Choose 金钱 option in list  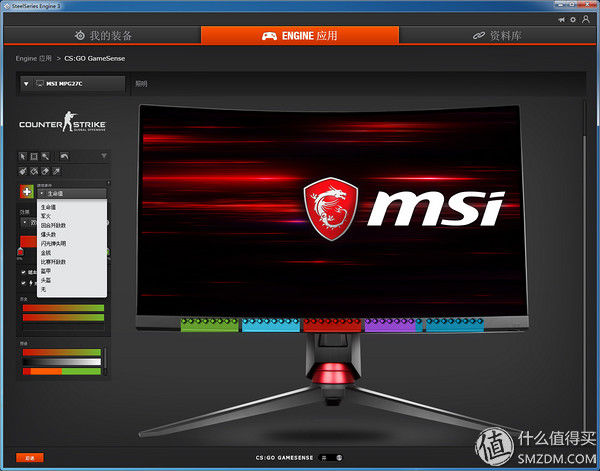[x=72, y=253]
